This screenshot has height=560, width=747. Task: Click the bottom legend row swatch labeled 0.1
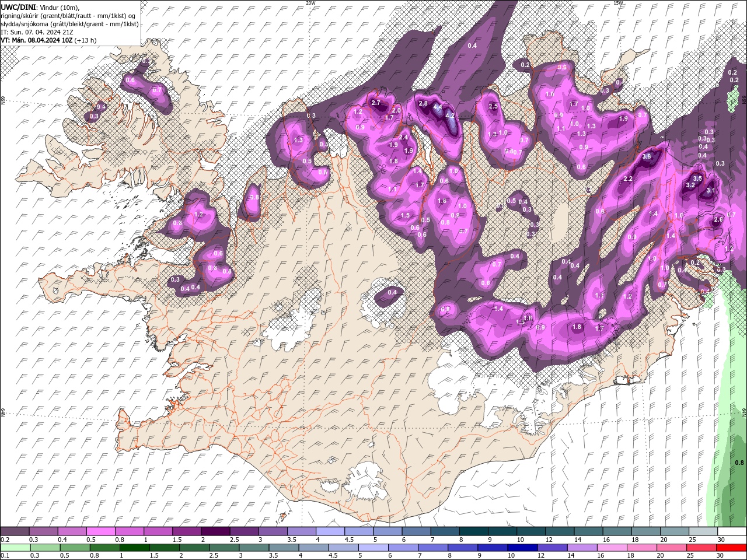pyautogui.click(x=15, y=547)
